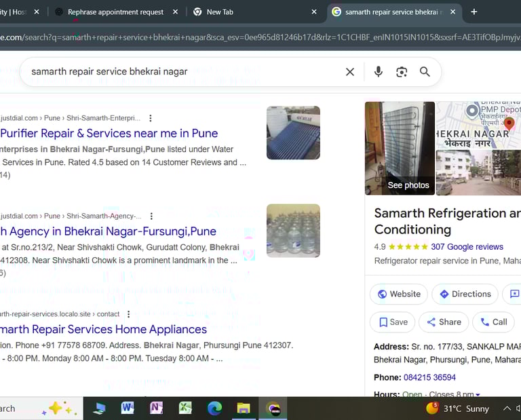Image resolution: width=521 pixels, height=420 pixels.
Task: Submit search with the magnifying glass icon
Action: click(425, 72)
